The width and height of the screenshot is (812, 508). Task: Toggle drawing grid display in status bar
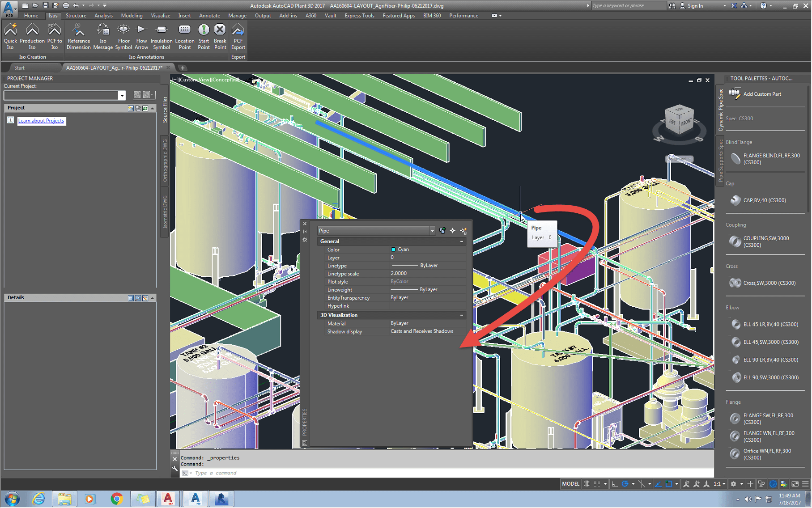(587, 484)
